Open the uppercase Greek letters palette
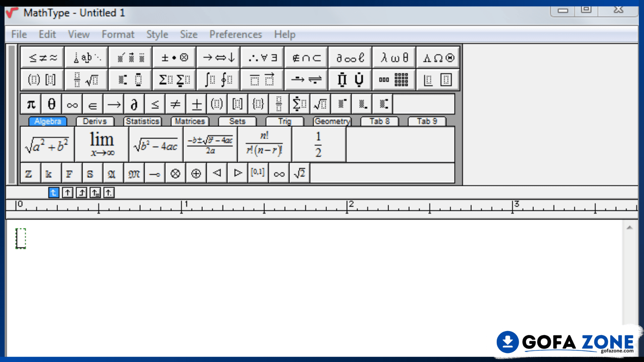 pyautogui.click(x=438, y=58)
